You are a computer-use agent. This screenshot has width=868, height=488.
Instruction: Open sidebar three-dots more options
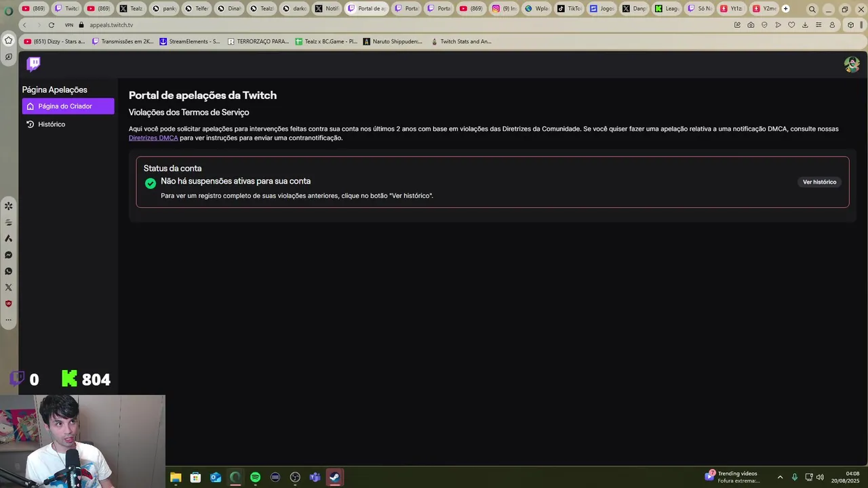(x=9, y=320)
